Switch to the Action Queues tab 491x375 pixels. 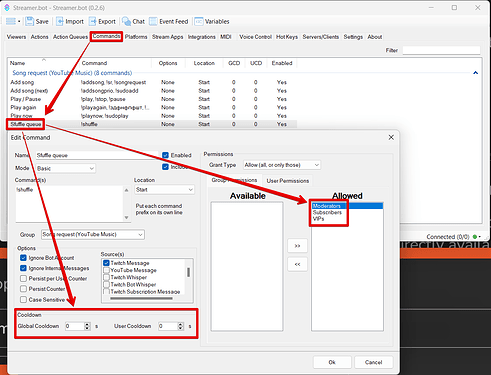[70, 37]
